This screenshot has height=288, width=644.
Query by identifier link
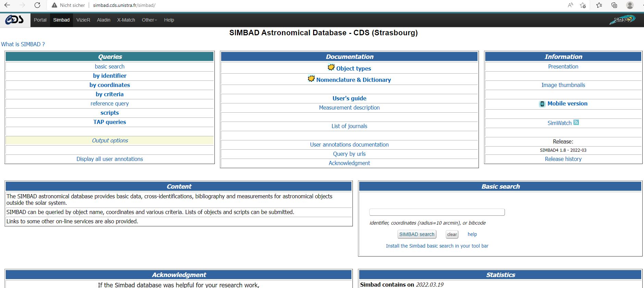[110, 76]
